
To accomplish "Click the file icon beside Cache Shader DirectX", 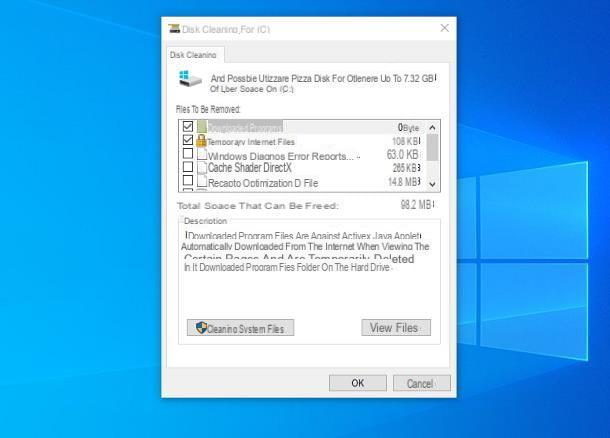I will (202, 168).
